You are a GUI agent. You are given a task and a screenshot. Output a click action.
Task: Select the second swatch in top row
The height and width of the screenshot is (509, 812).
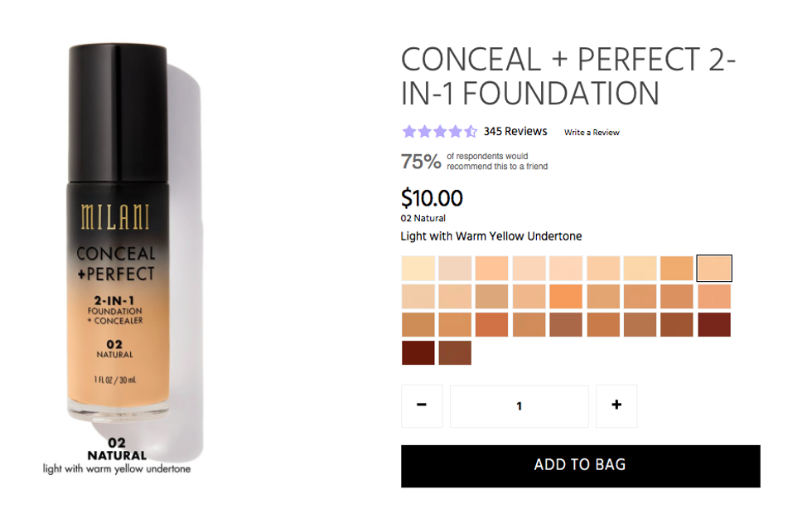pos(455,269)
